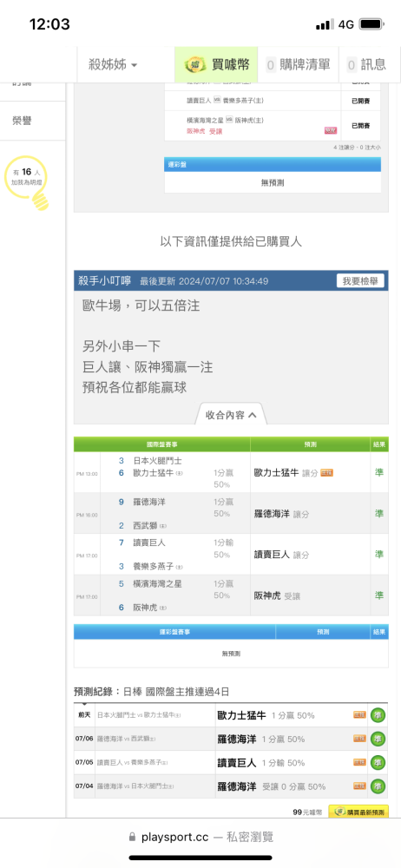The width and height of the screenshot is (401, 868).
Task: Collapse content with 收合內容 expander
Action: click(231, 415)
